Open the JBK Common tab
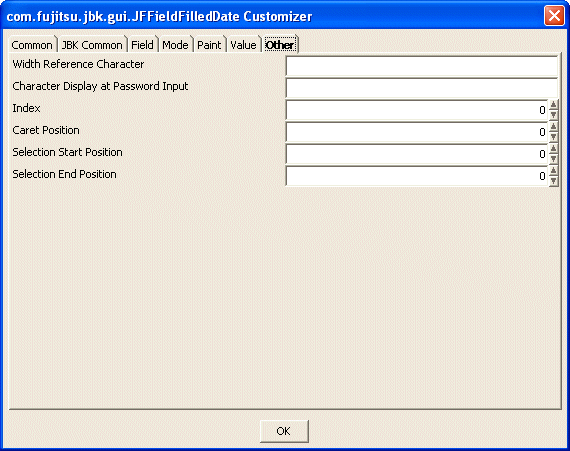This screenshot has width=570, height=451. [x=92, y=45]
